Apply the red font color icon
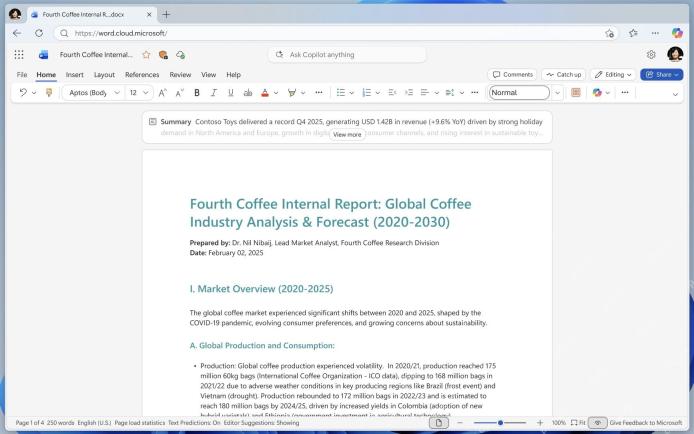Screen dimensions: 694x434 pyautogui.click(x=265, y=92)
